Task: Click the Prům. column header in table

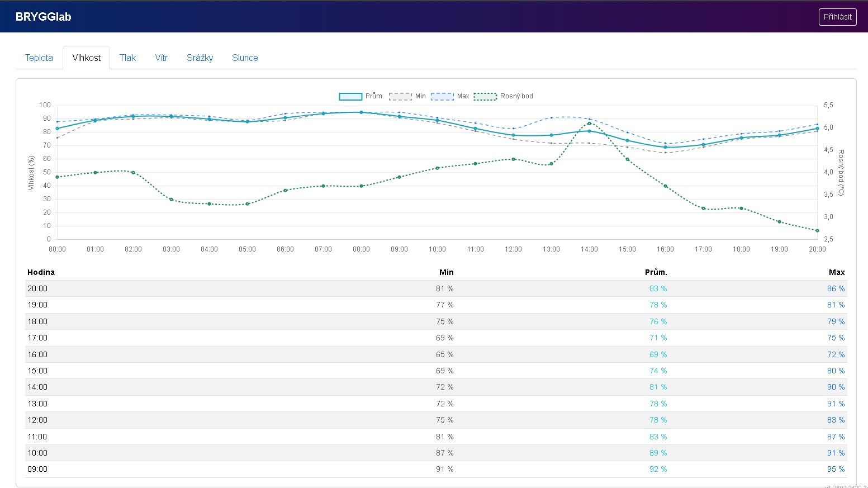Action: click(656, 272)
